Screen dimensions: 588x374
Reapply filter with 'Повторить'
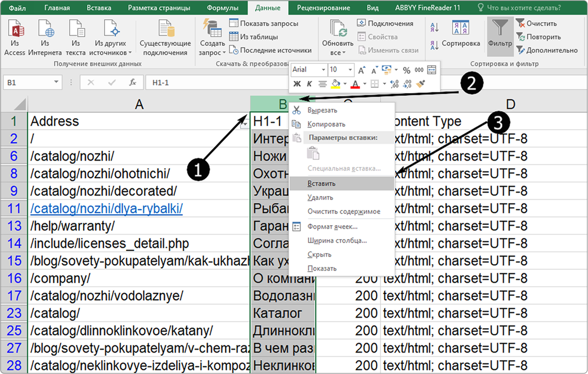[x=539, y=37]
